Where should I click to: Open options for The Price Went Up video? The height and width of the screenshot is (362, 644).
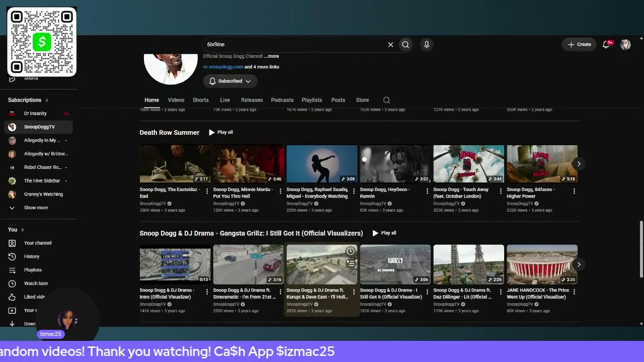point(574,292)
